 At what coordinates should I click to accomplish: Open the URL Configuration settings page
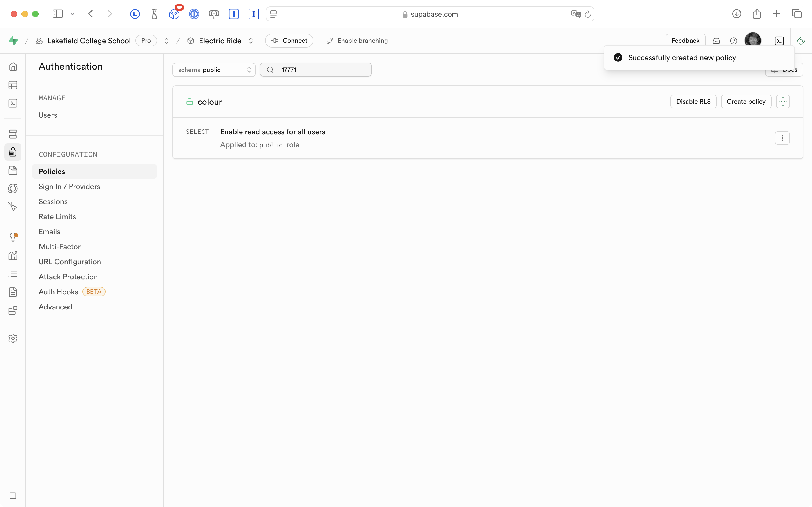pyautogui.click(x=70, y=262)
